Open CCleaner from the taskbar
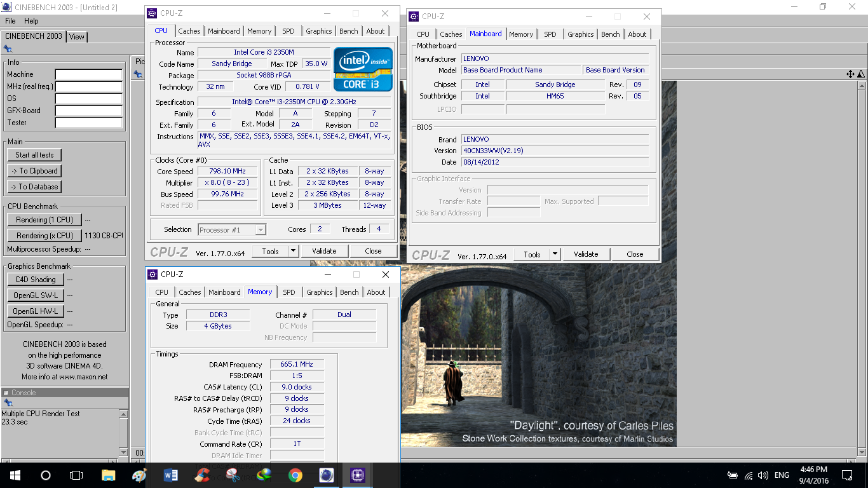The image size is (868, 488). tap(202, 475)
